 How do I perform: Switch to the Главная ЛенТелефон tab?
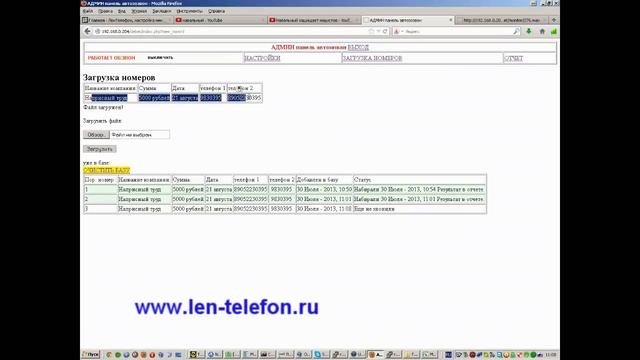click(x=127, y=20)
